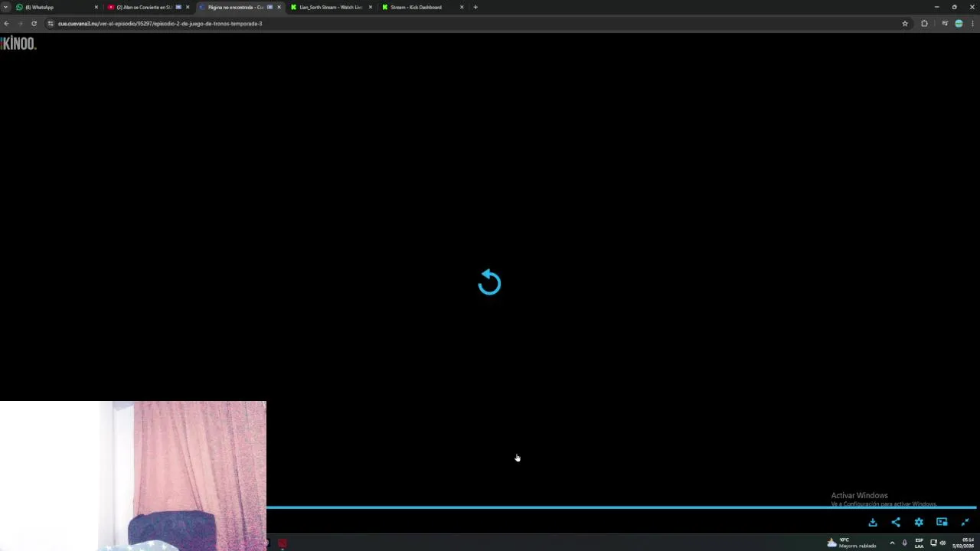This screenshot has height=551, width=980.
Task: Open the media control icon in toolbar
Action: [x=945, y=24]
